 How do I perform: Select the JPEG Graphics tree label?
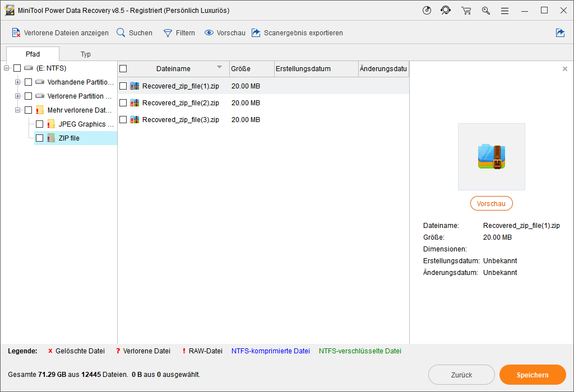(x=86, y=124)
